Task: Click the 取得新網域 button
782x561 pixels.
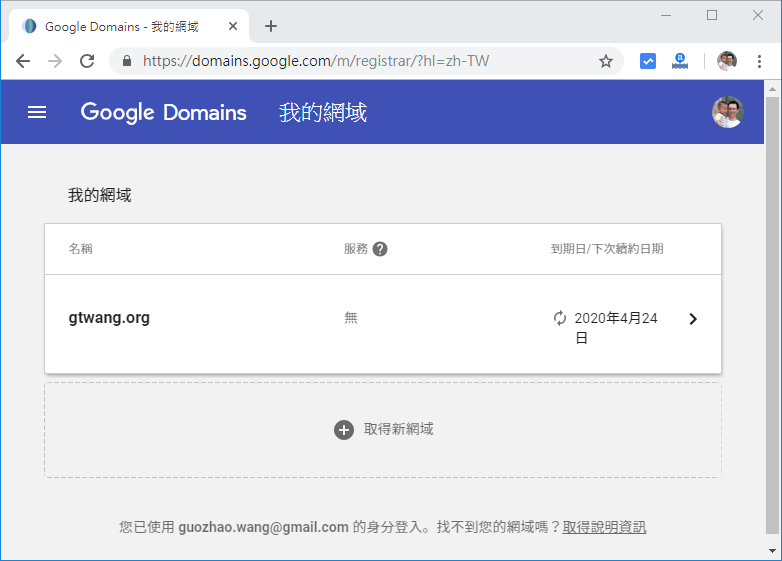Action: (383, 430)
